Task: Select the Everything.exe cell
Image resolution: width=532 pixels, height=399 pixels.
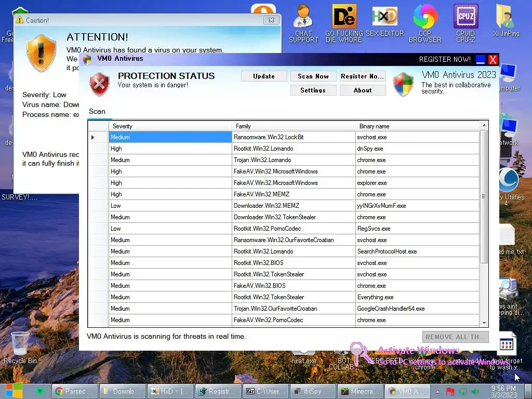Action: [417, 297]
